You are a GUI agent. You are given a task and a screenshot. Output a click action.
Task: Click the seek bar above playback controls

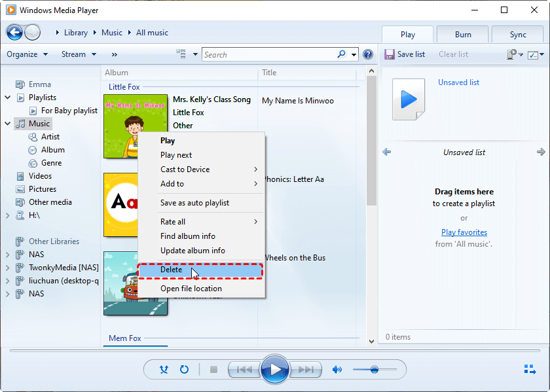pos(275,350)
